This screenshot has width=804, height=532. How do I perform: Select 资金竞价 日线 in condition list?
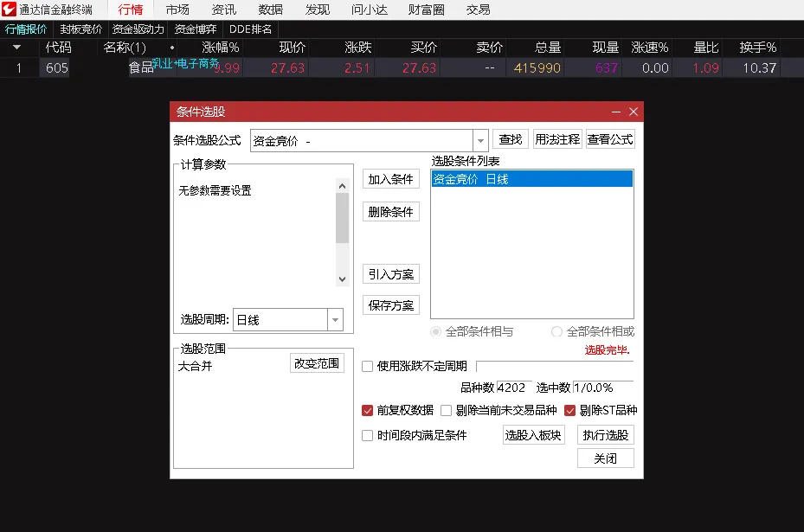(531, 179)
